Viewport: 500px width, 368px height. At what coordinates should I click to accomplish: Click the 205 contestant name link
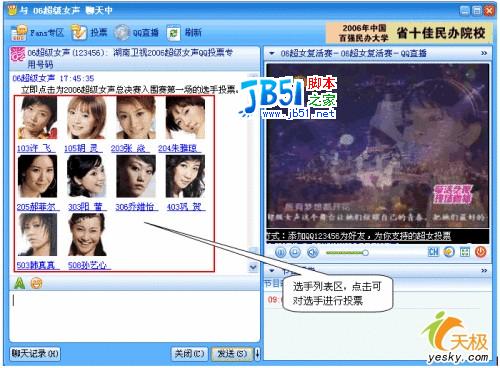(38, 207)
